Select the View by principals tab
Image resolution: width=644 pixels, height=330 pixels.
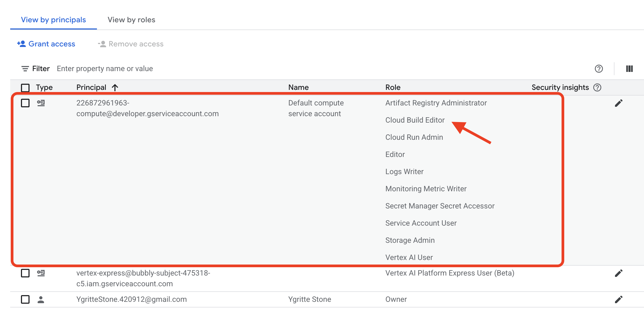coord(53,20)
